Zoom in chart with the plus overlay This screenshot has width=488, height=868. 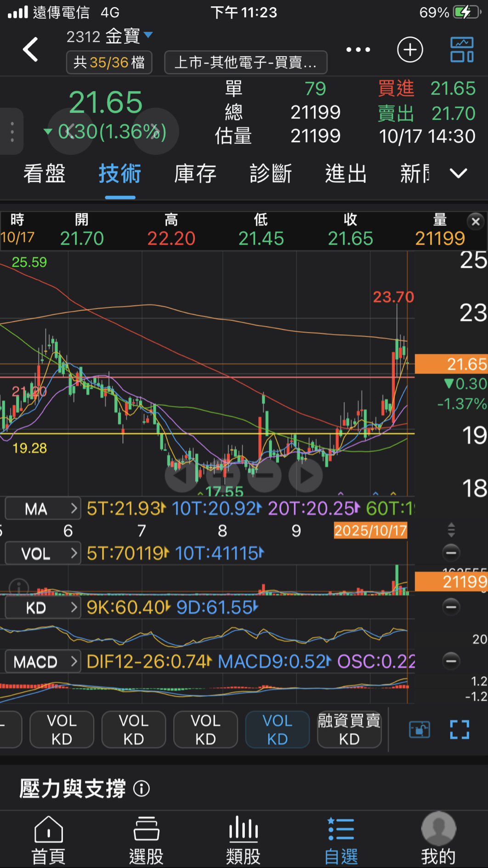tap(223, 475)
